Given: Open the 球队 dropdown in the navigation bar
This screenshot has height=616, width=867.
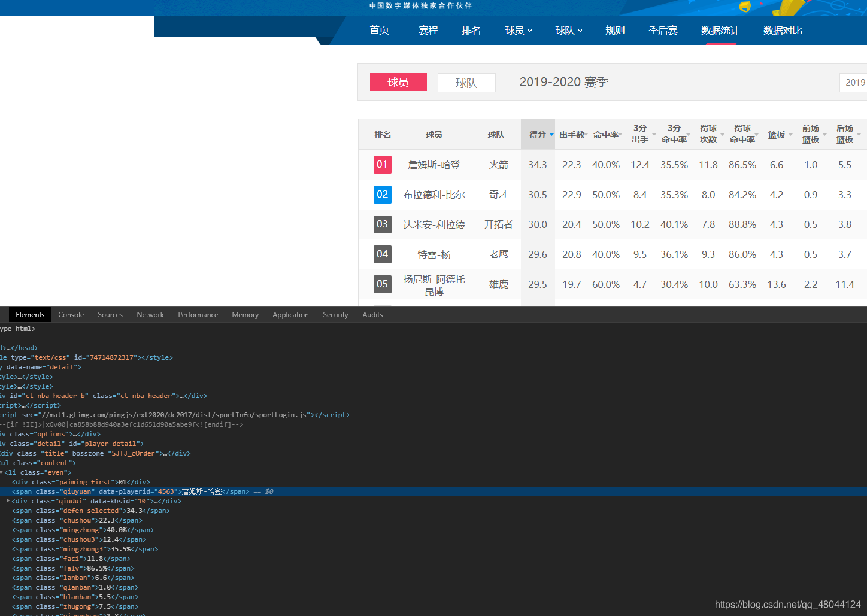Looking at the screenshot, I should (569, 31).
